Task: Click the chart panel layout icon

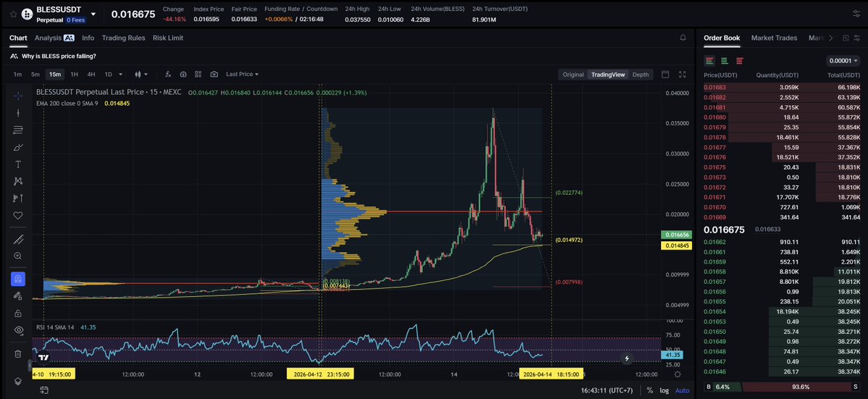Action: (665, 74)
